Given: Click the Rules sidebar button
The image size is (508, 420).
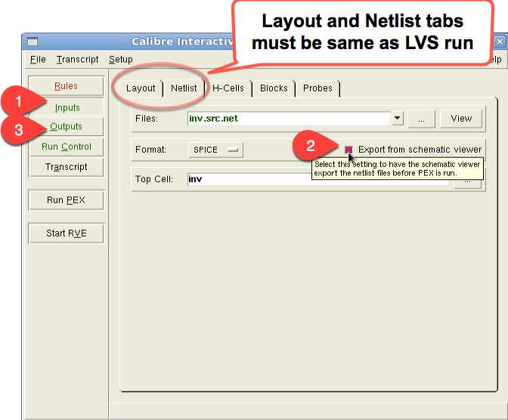Looking at the screenshot, I should (x=66, y=86).
